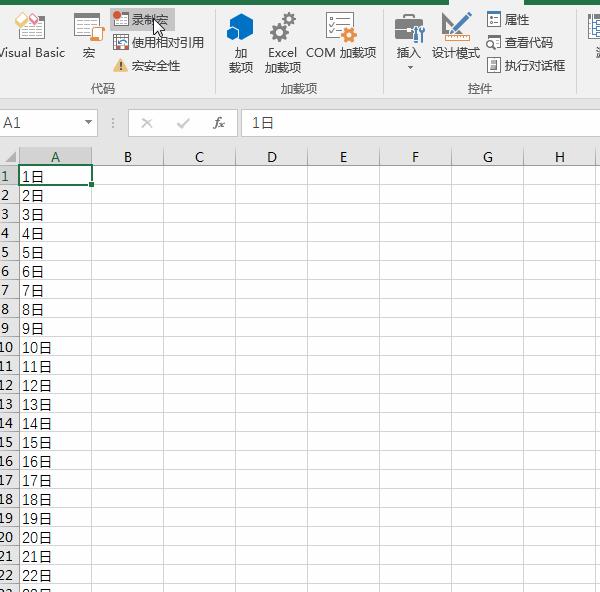The image size is (600, 592).
Task: Click cell containing 9日
Action: (55, 328)
